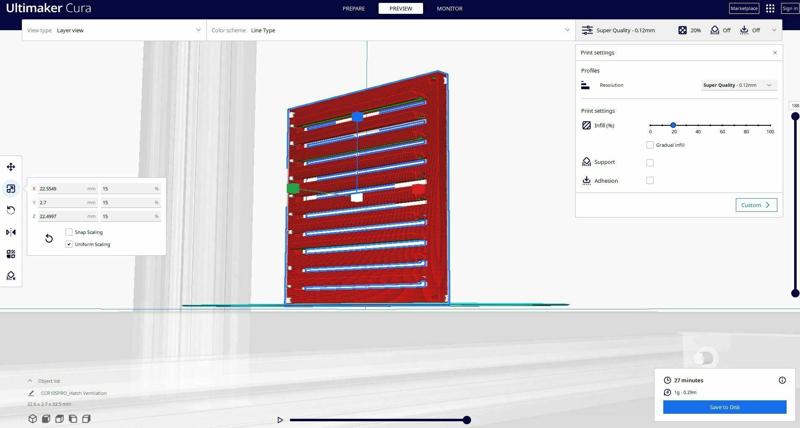Image resolution: width=800 pixels, height=428 pixels.
Task: Open Super Quality resolution profile dropdown
Action: coord(739,85)
